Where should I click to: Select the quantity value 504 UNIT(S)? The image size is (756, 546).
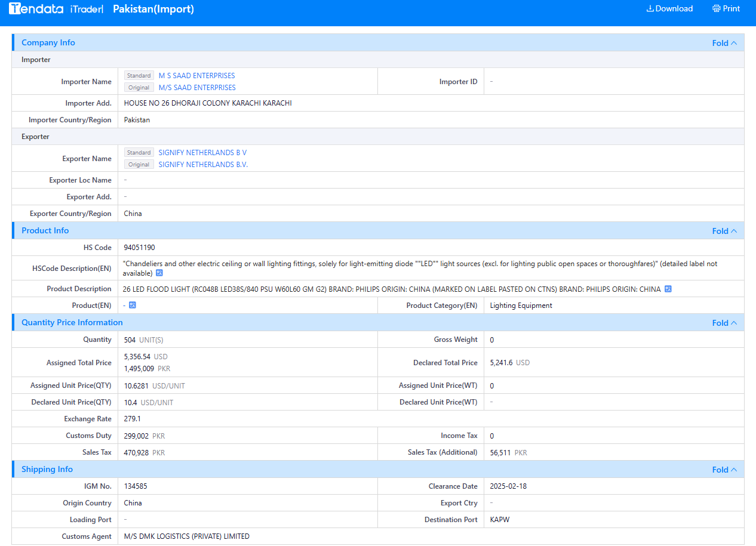(x=144, y=340)
